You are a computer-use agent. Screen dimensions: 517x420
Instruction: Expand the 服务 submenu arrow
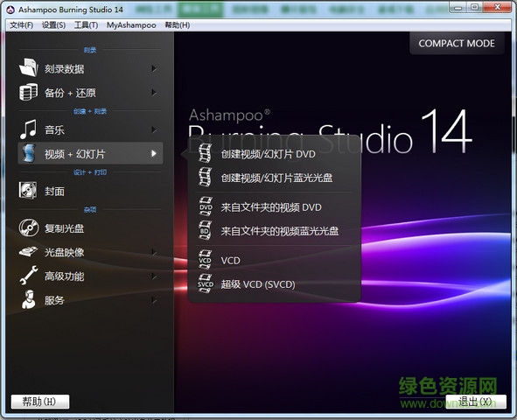click(x=154, y=300)
